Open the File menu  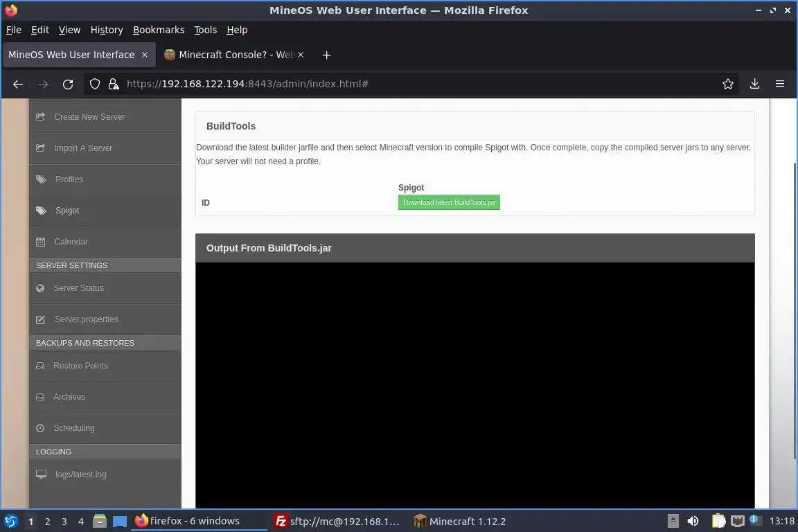tap(14, 30)
